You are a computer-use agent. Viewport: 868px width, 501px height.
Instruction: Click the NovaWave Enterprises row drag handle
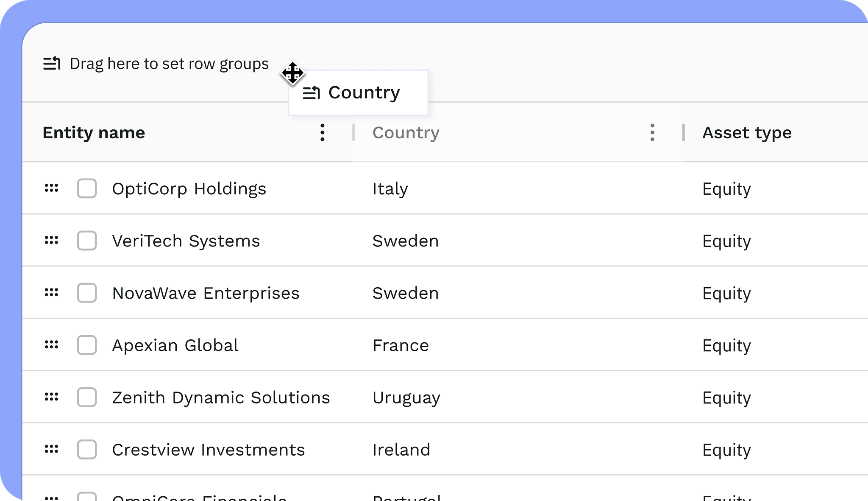tap(52, 293)
